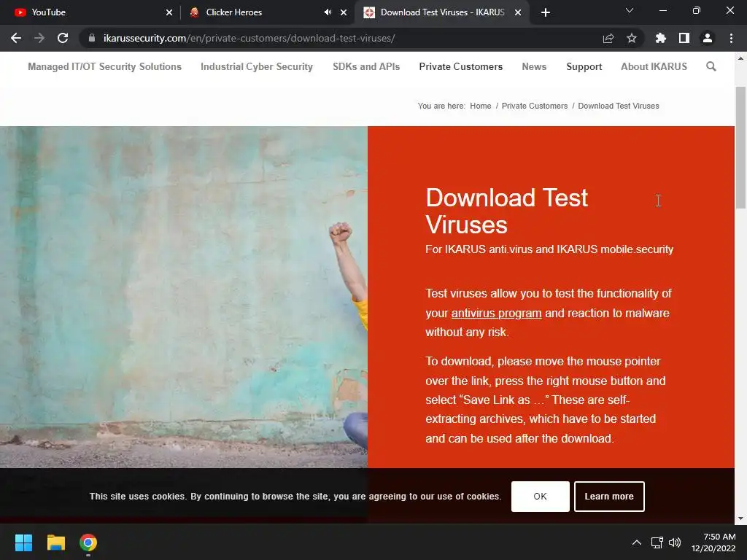This screenshot has height=560, width=747.
Task: Toggle the Chrome side panel
Action: coord(684,38)
